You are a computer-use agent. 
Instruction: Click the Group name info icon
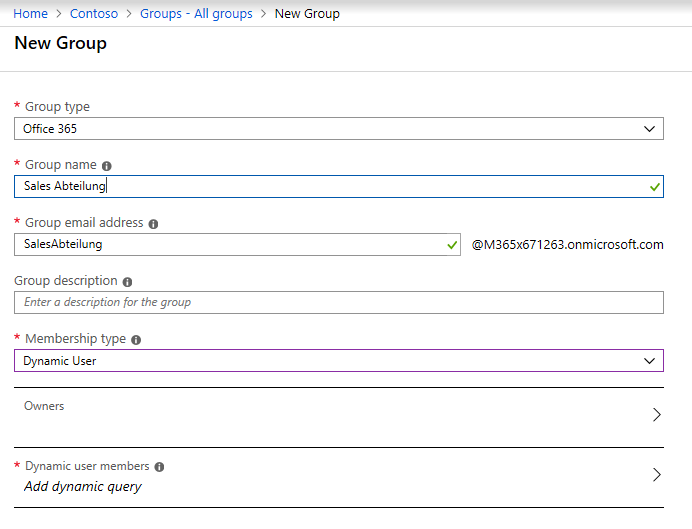point(106,166)
